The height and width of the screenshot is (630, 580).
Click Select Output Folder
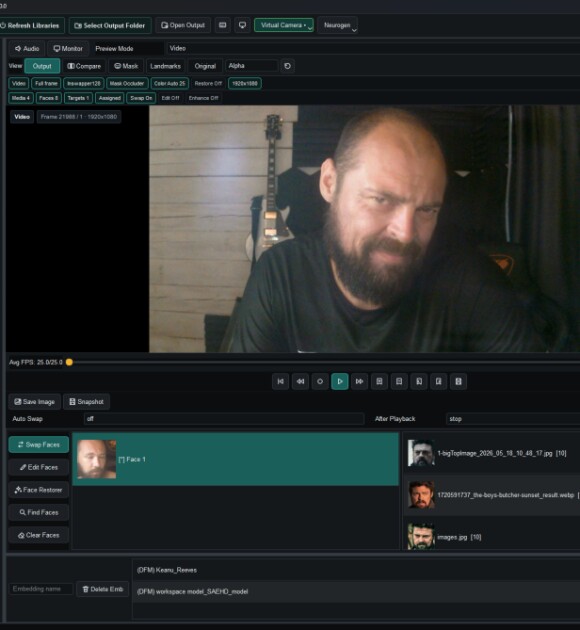110,25
